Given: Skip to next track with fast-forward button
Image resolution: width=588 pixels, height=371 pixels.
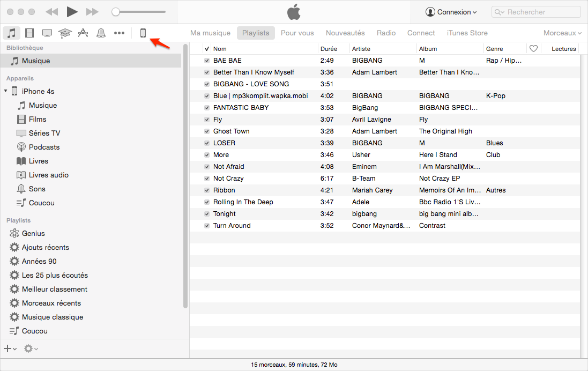Looking at the screenshot, I should coord(92,12).
